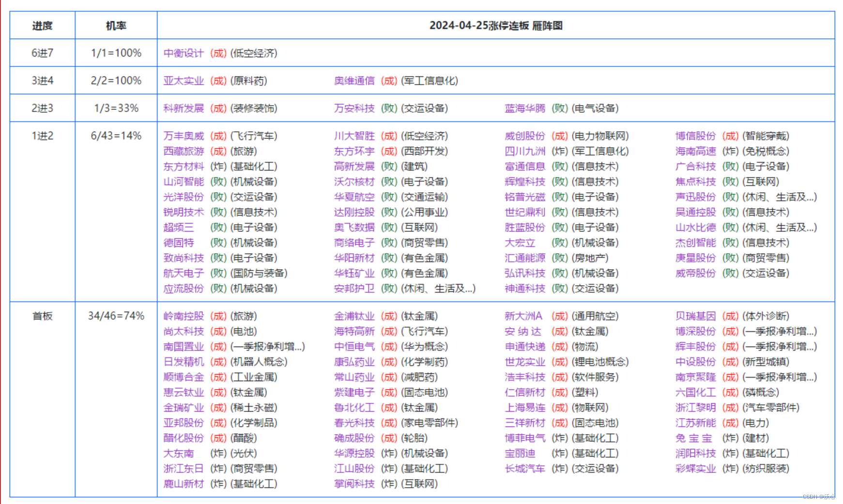The width and height of the screenshot is (843, 504).
Task: Click the 6进7 progress cell
Action: tap(43, 53)
